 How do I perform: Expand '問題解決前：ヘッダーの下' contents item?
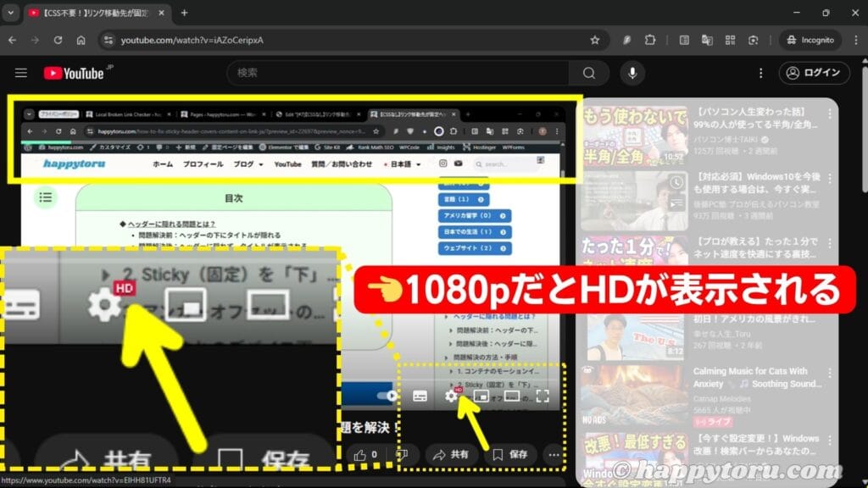[x=451, y=330]
